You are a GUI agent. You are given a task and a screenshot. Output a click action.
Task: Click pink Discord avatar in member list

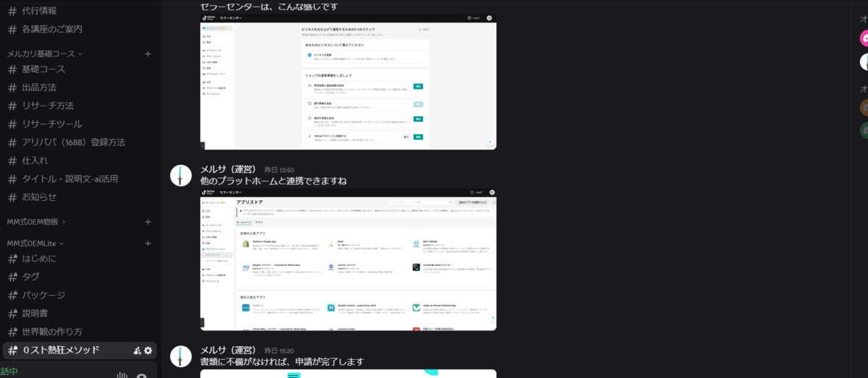(x=864, y=38)
